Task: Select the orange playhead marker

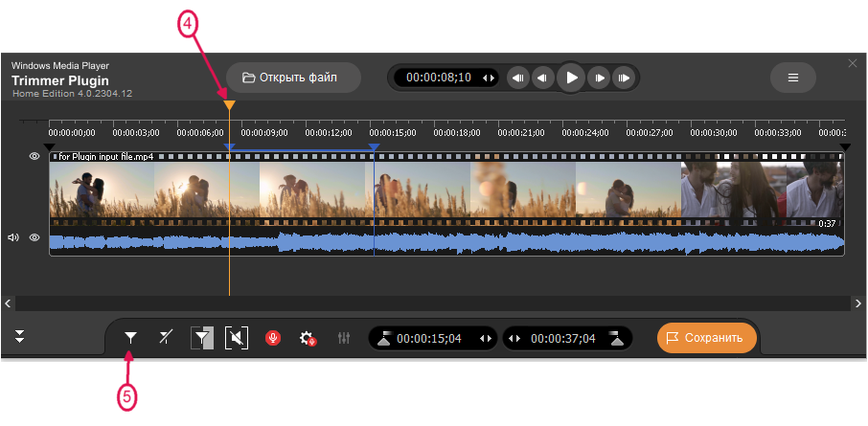Action: tap(229, 105)
